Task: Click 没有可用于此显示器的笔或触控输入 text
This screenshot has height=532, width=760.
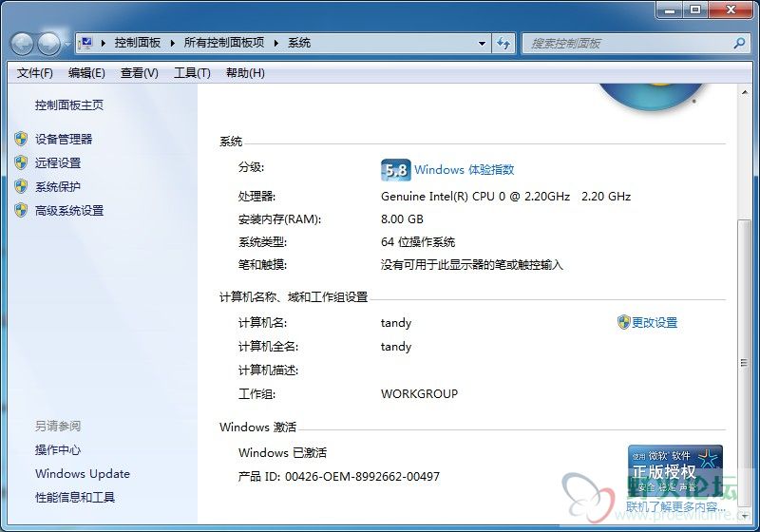Action: pyautogui.click(x=471, y=265)
